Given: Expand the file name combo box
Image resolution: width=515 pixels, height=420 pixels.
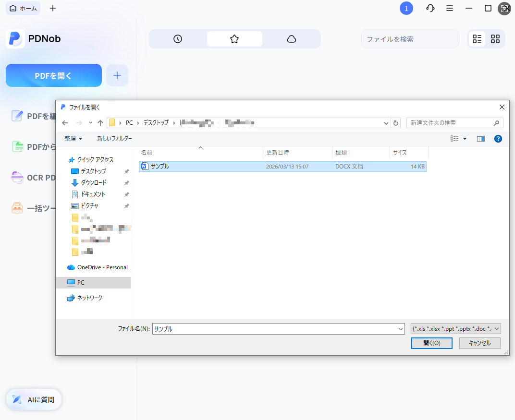Looking at the screenshot, I should point(401,329).
